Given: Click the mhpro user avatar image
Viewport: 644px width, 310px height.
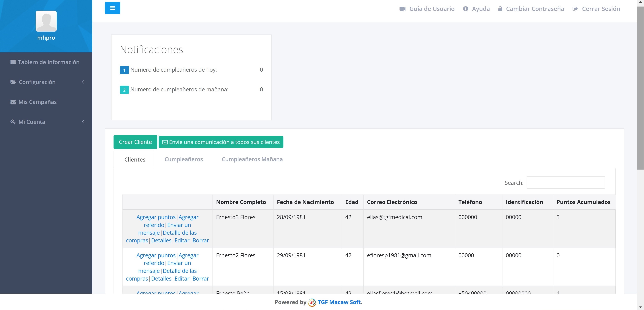Looking at the screenshot, I should 46,21.
